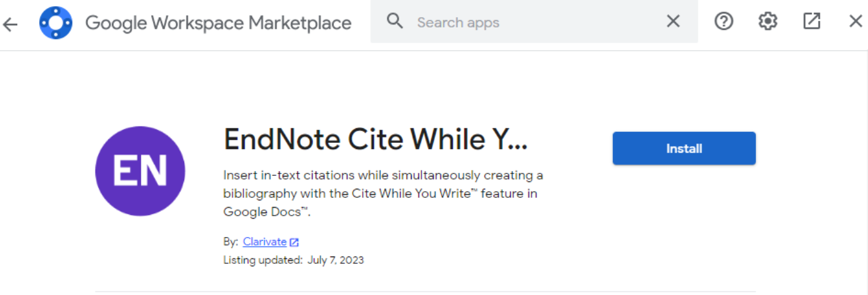Click the "Listing updated:" label
The image size is (868, 295).
262,260
